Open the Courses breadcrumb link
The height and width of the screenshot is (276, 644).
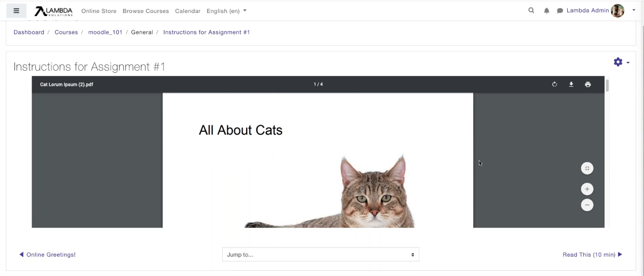click(x=66, y=32)
